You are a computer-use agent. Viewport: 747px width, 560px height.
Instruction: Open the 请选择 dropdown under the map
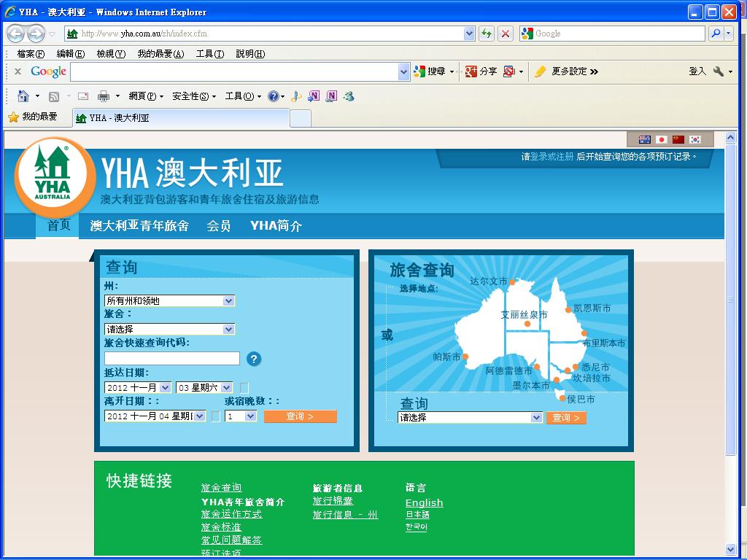pyautogui.click(x=471, y=418)
